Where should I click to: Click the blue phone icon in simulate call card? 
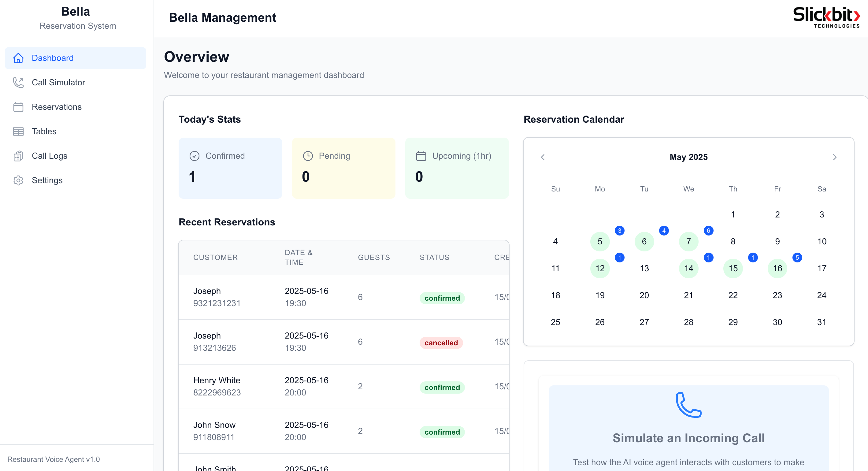[x=688, y=405]
